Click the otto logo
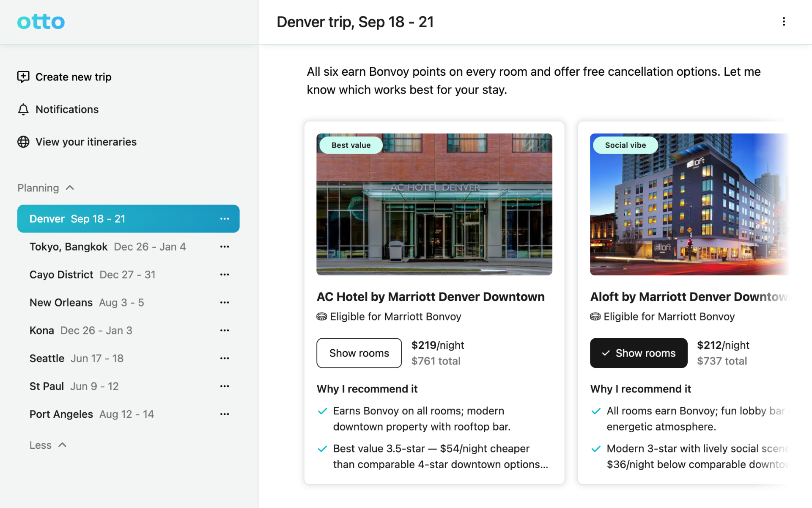Image resolution: width=812 pixels, height=508 pixels. (41, 22)
